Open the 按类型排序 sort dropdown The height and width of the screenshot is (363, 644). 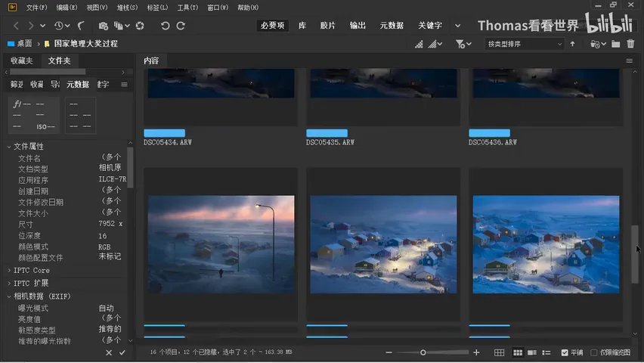click(x=524, y=44)
